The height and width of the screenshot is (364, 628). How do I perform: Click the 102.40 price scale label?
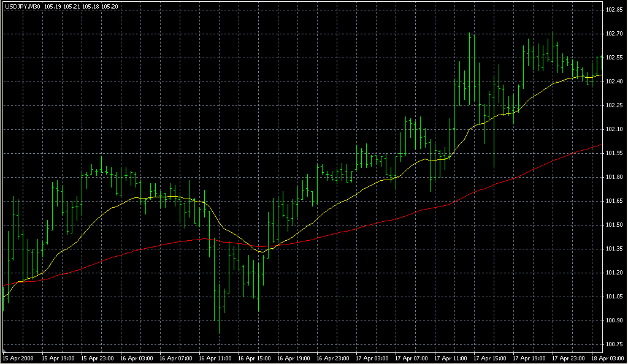(x=614, y=82)
